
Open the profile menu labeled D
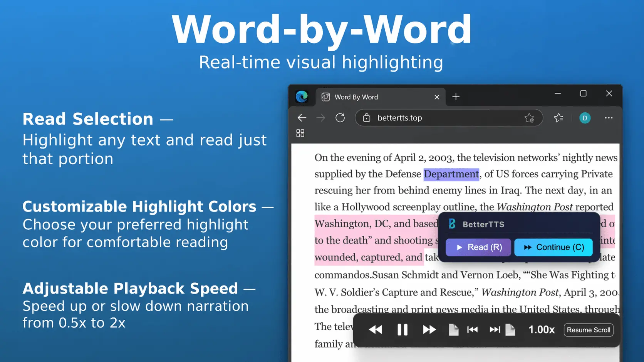coord(585,118)
